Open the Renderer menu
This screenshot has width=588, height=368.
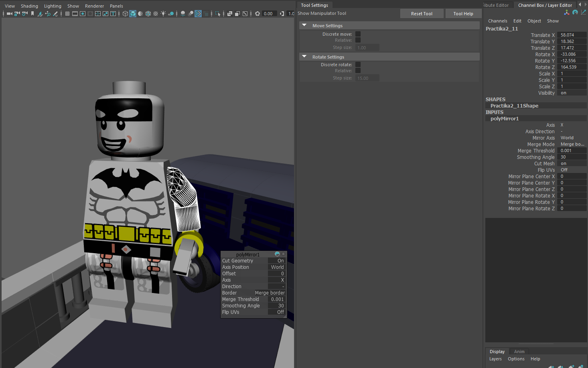(94, 6)
